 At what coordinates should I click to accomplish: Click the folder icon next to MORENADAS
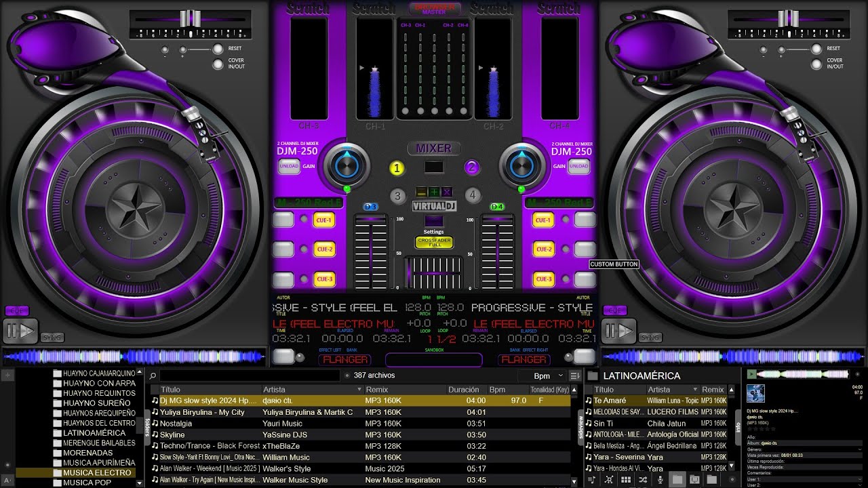pos(58,453)
